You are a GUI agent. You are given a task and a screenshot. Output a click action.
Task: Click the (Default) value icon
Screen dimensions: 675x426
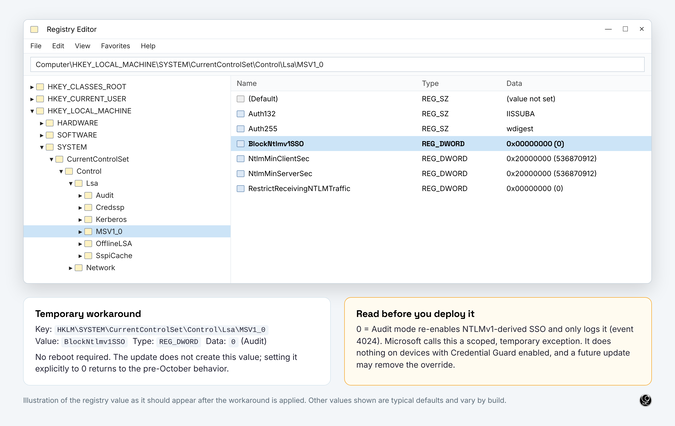tap(241, 99)
